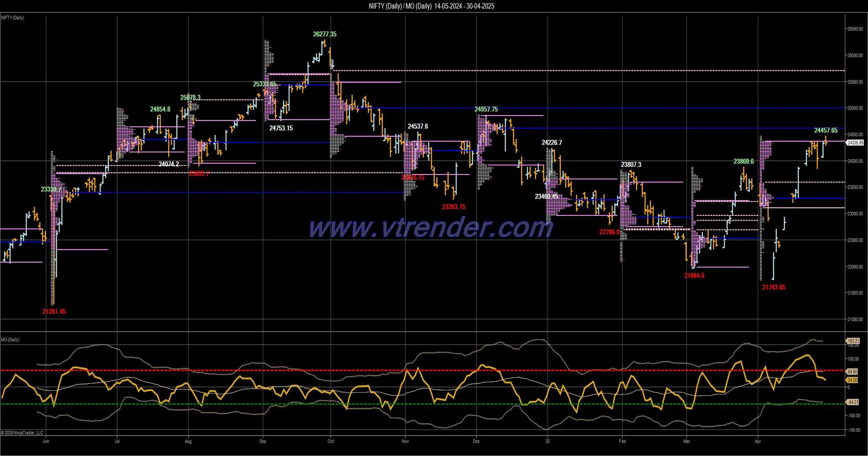Click the Dec label on time axis

pos(477,441)
